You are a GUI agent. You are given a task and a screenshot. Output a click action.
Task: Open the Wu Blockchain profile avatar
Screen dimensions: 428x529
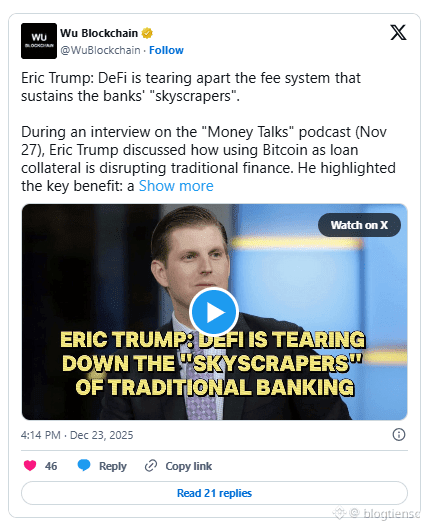[39, 41]
